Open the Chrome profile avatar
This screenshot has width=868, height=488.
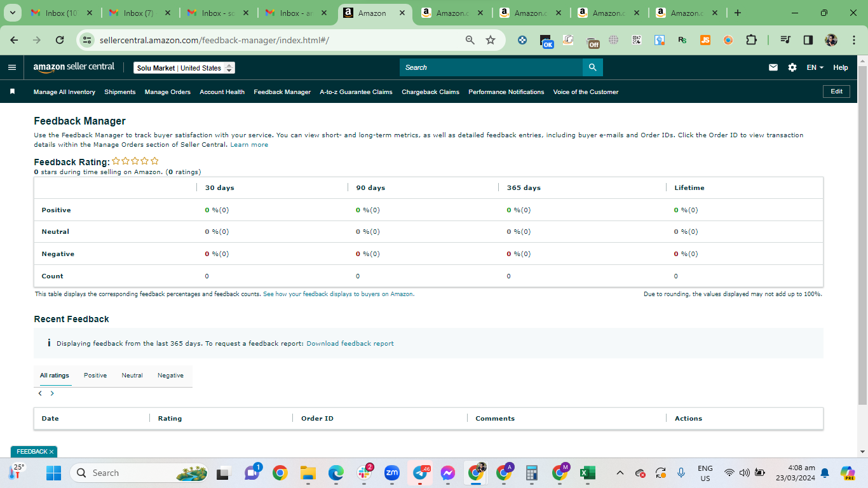click(831, 40)
